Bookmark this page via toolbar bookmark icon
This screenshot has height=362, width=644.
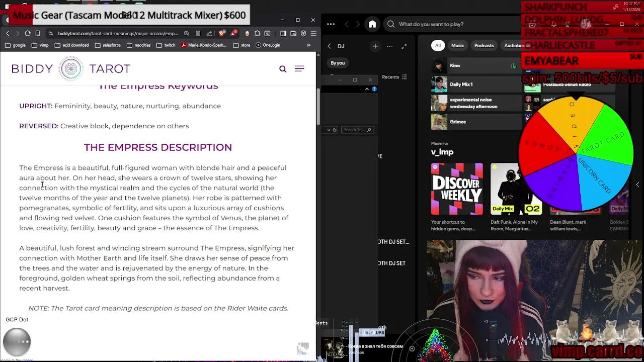click(x=38, y=33)
